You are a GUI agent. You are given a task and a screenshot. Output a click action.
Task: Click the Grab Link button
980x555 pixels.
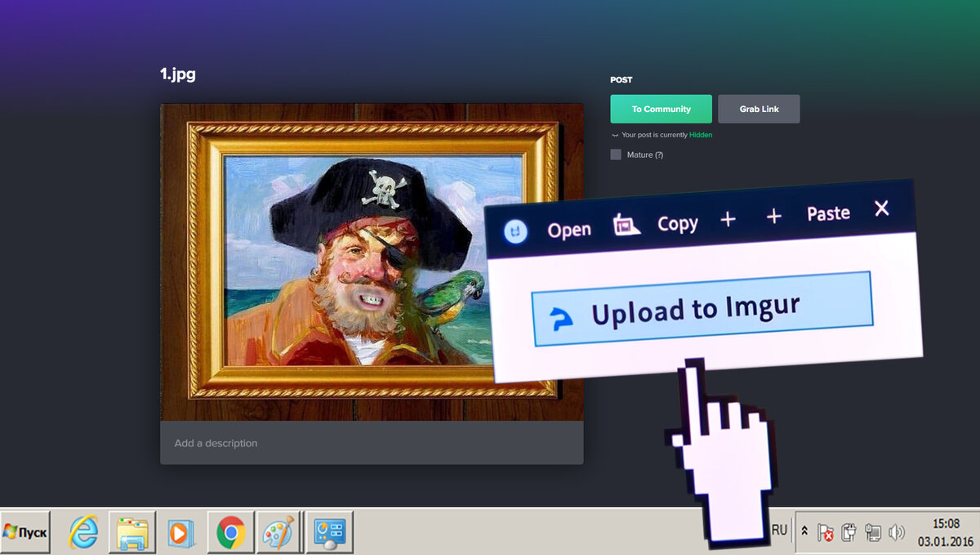click(x=759, y=109)
